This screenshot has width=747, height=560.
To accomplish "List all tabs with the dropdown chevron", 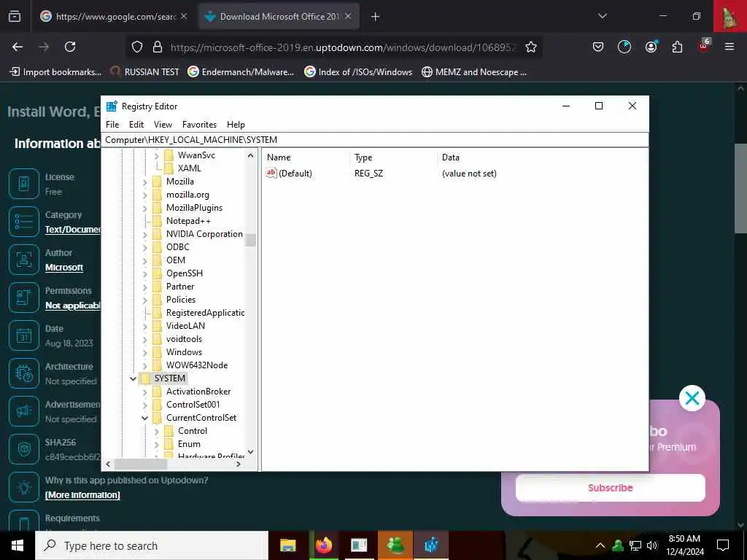I will (602, 16).
